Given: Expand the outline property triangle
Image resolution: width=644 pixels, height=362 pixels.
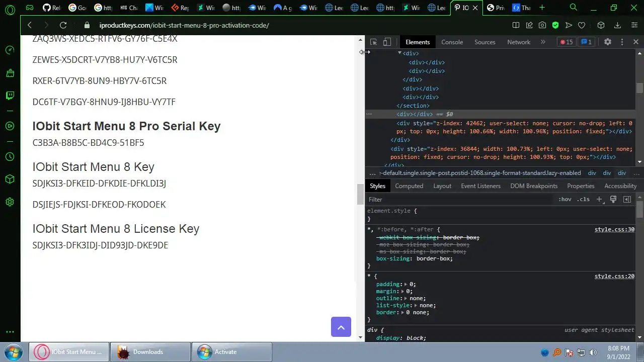Looking at the screenshot, I should point(406,298).
